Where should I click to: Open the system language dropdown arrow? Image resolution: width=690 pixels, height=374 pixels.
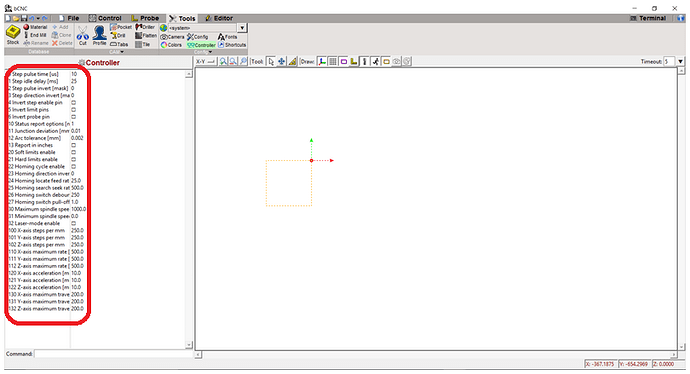(x=242, y=28)
